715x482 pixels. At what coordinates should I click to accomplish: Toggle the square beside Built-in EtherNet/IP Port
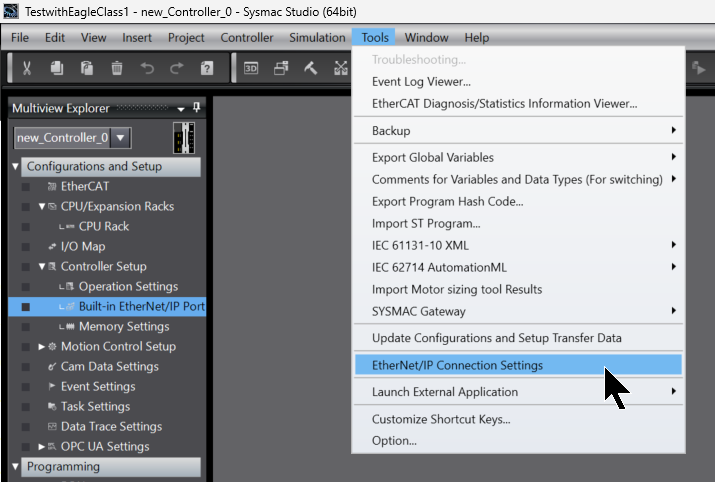26,307
